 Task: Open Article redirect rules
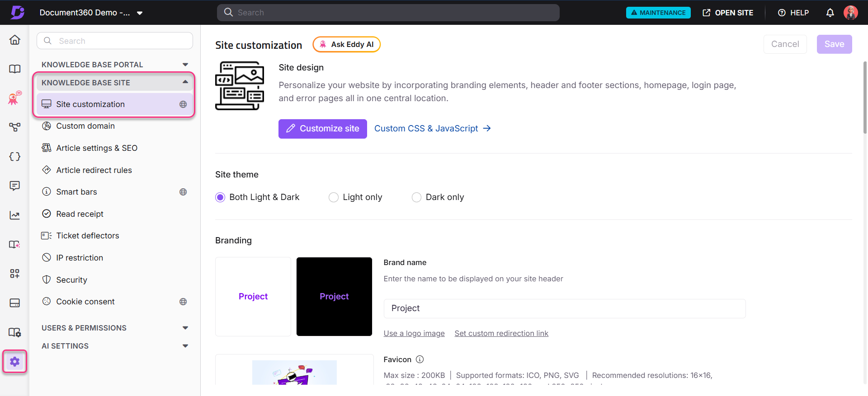(x=114, y=170)
